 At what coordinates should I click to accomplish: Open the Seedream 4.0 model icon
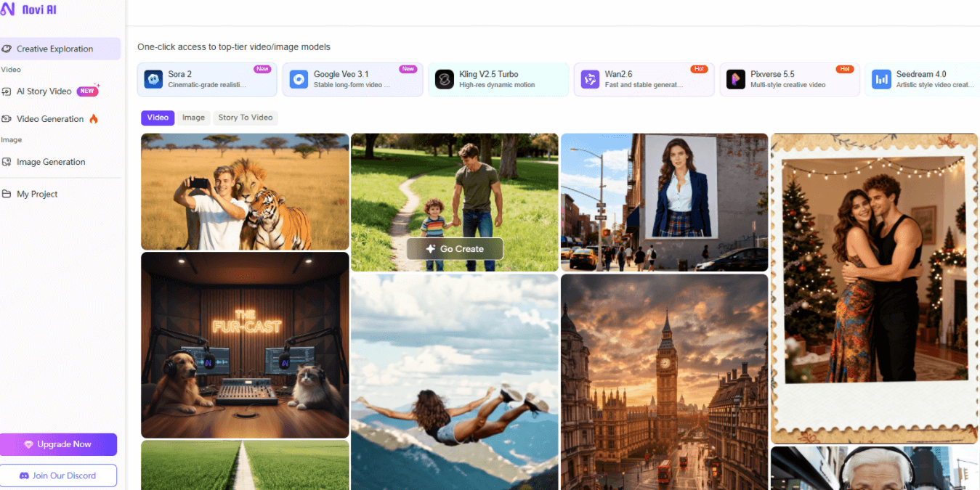point(881,79)
